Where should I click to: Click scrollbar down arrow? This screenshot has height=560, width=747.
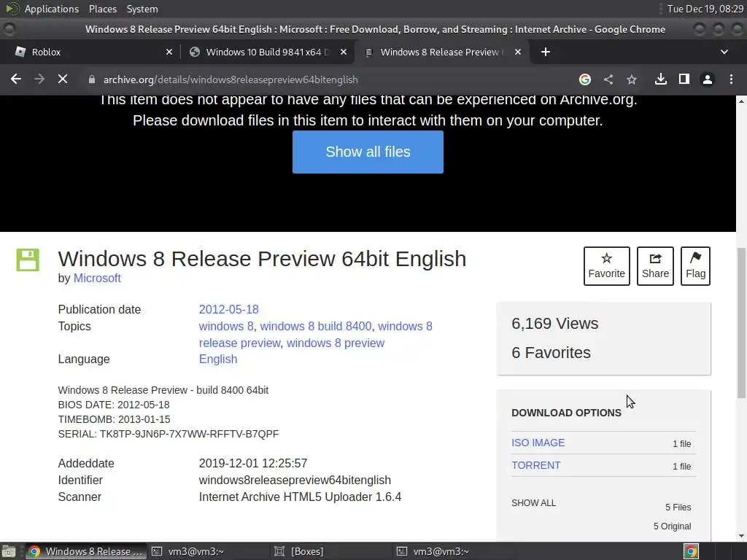(x=741, y=536)
